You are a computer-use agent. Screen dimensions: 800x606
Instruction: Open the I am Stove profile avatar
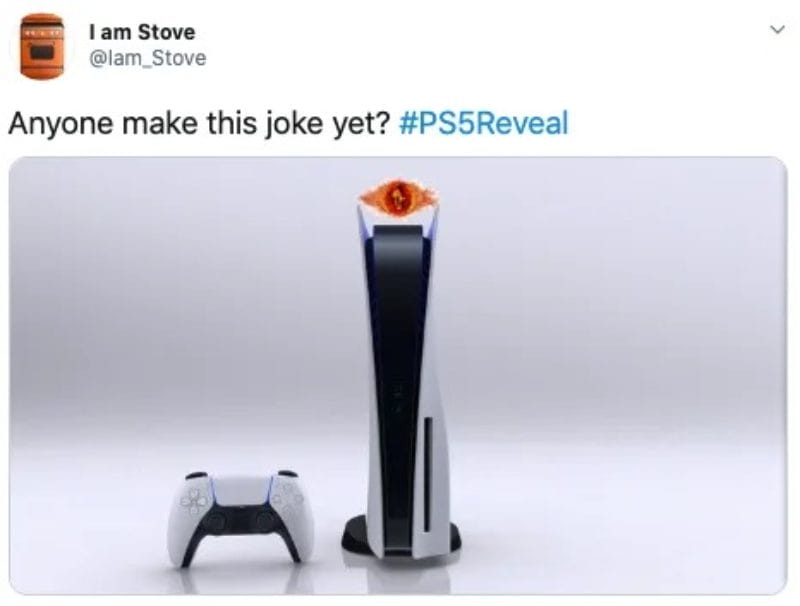[x=42, y=47]
